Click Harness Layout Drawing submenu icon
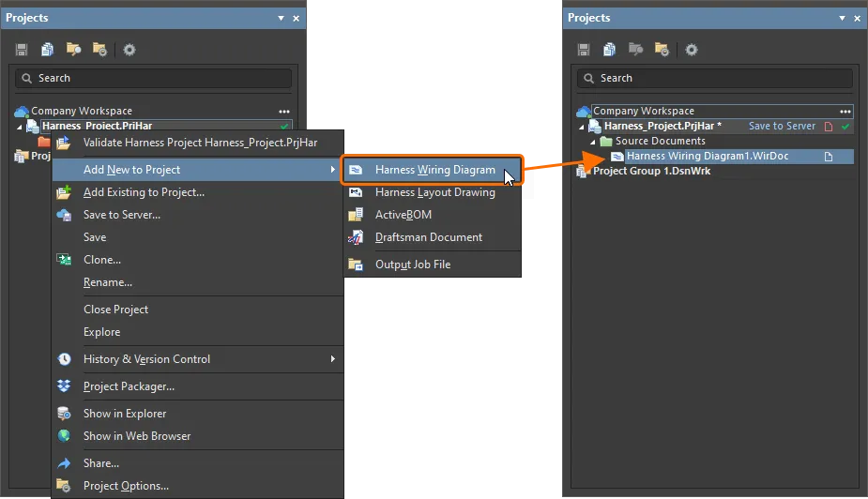Image resolution: width=868 pixels, height=499 pixels. 356,192
